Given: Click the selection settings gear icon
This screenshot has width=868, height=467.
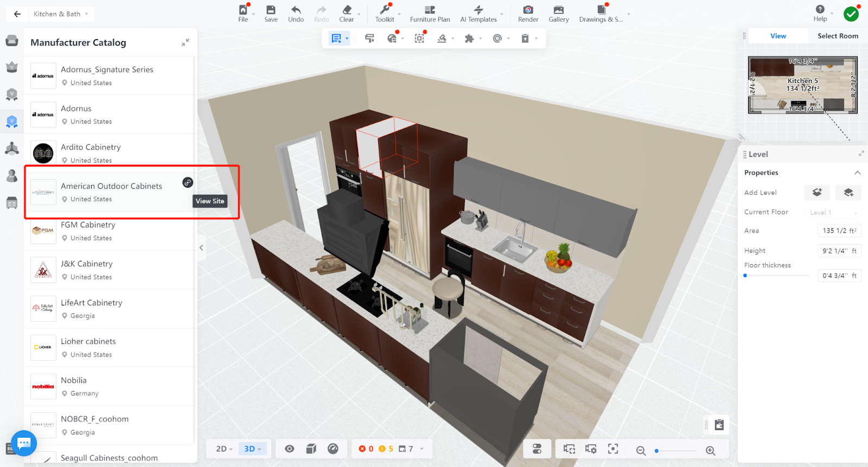Looking at the screenshot, I should click(x=591, y=449).
